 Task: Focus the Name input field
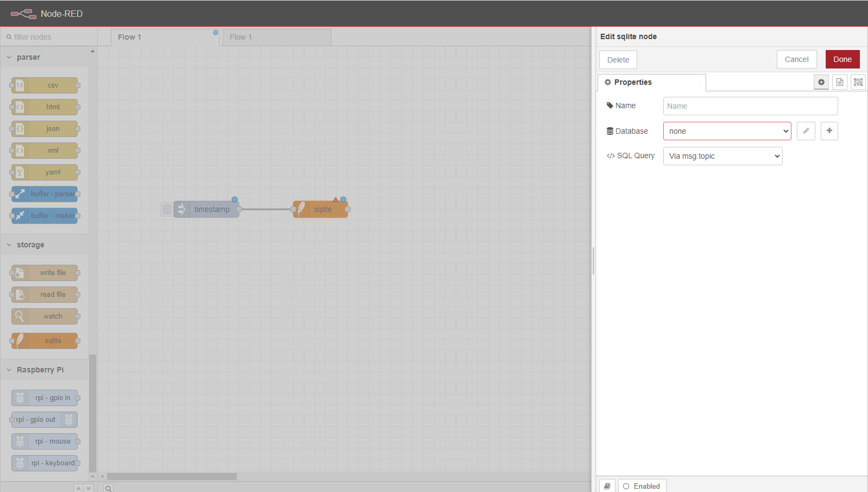click(750, 106)
